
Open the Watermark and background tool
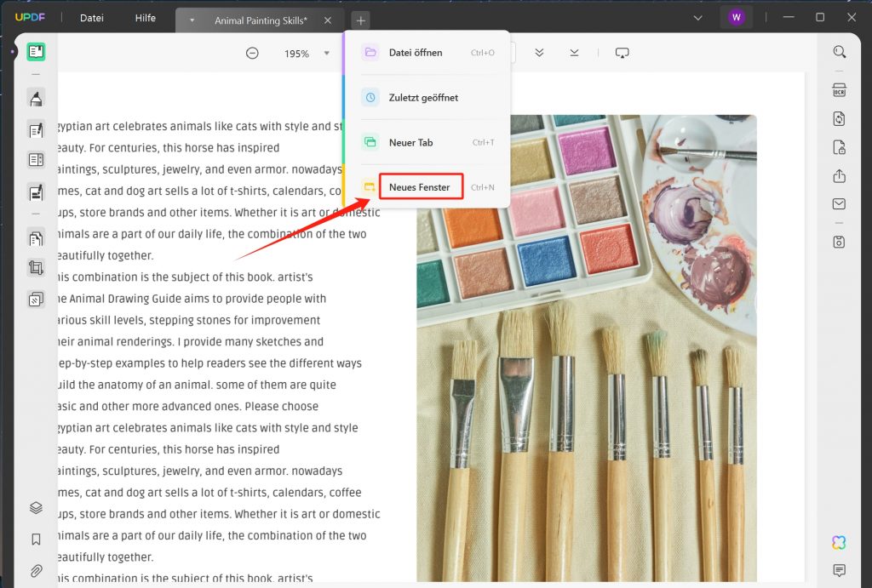(x=36, y=300)
